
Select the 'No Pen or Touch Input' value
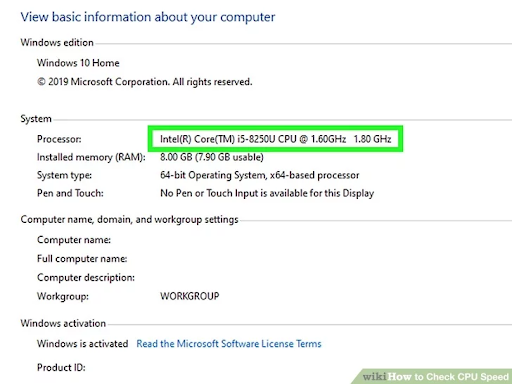(x=267, y=193)
